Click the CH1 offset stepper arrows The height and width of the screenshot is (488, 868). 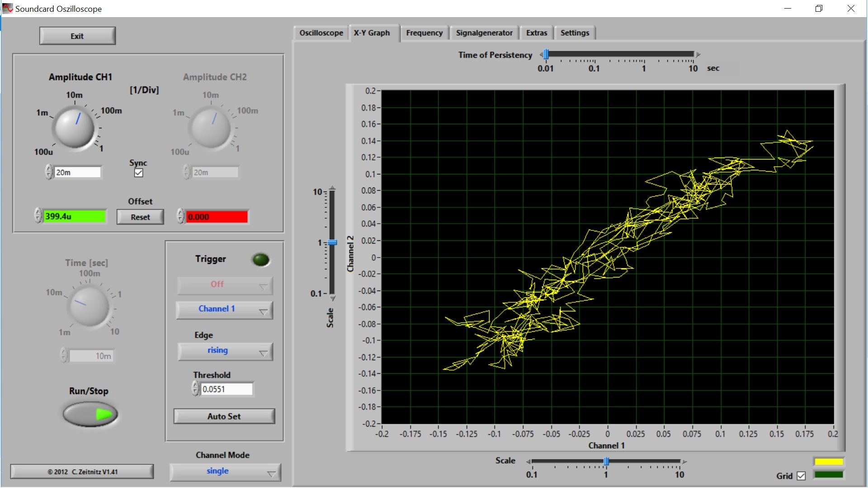click(x=38, y=216)
